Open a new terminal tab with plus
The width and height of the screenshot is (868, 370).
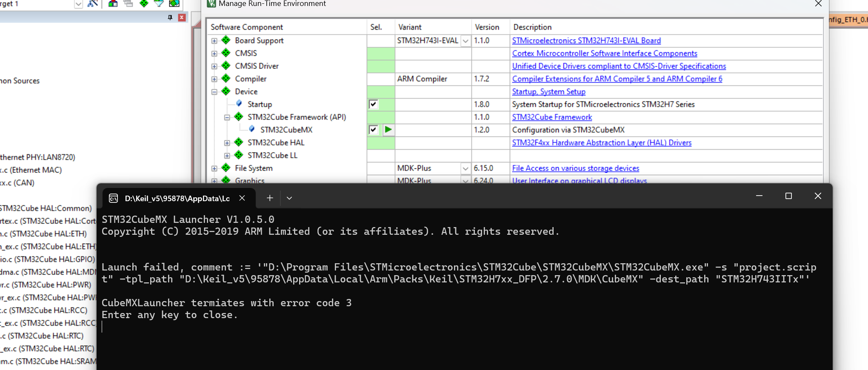pyautogui.click(x=270, y=198)
